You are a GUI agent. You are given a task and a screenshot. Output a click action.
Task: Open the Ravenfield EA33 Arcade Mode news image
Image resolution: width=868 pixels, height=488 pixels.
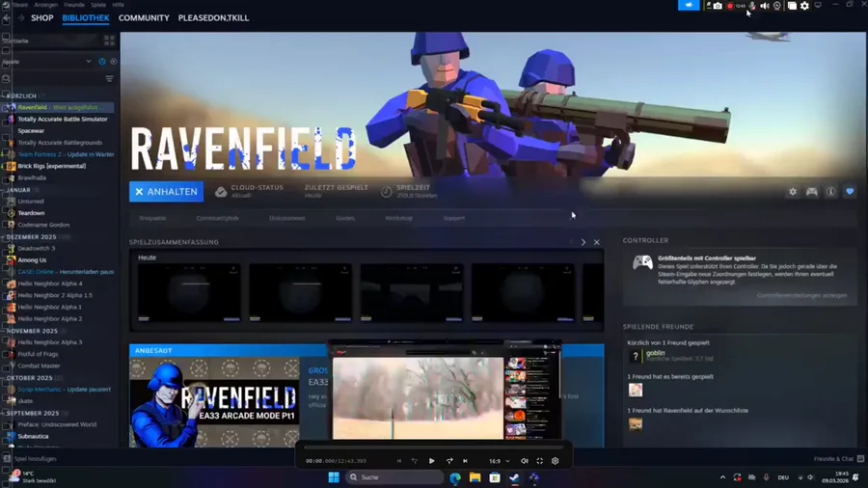[x=215, y=402]
